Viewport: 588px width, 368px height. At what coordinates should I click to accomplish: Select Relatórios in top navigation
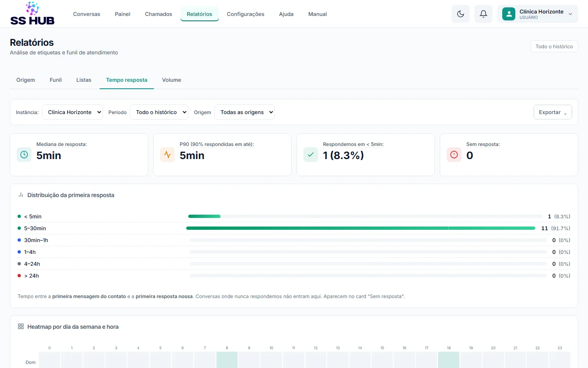click(x=200, y=14)
